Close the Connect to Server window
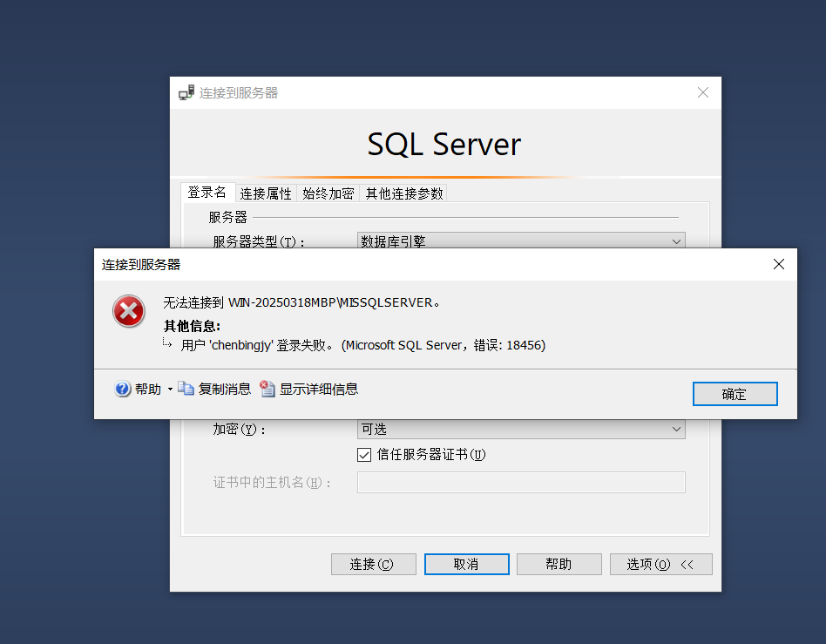826x644 pixels. pyautogui.click(x=703, y=92)
